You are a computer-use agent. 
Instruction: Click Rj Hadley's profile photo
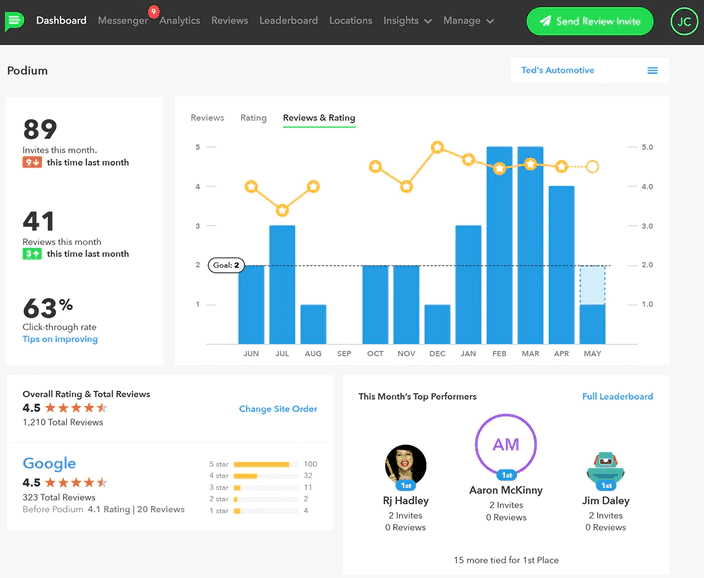[x=406, y=465]
